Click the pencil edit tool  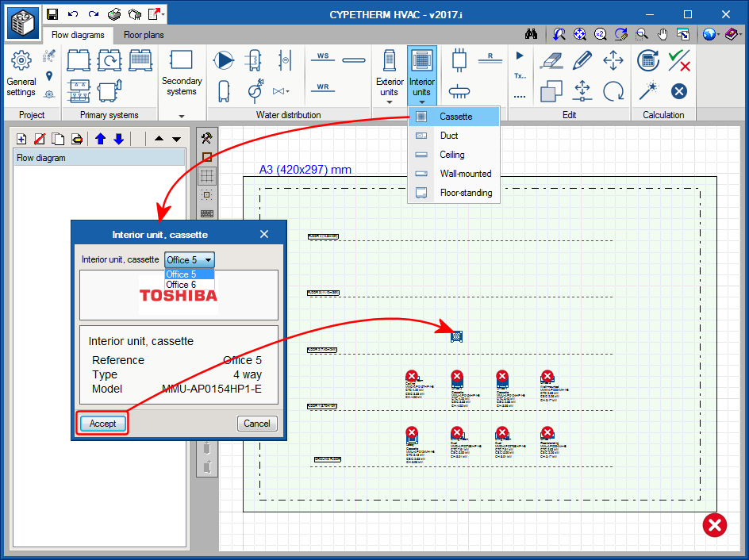pos(582,60)
